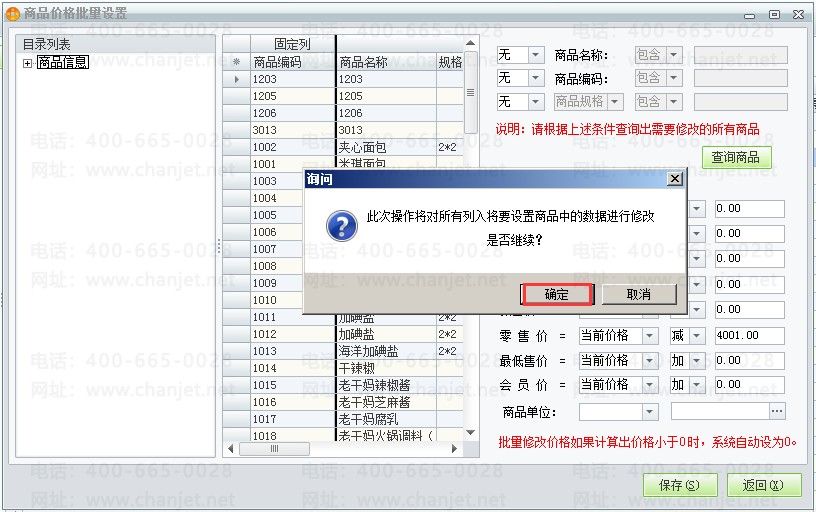The height and width of the screenshot is (512, 816).
Task: Click 确定 to confirm the prompt
Action: click(557, 294)
